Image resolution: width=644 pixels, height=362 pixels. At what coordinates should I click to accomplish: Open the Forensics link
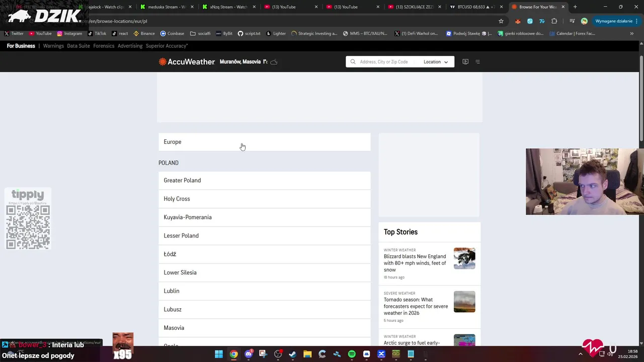[x=104, y=46]
